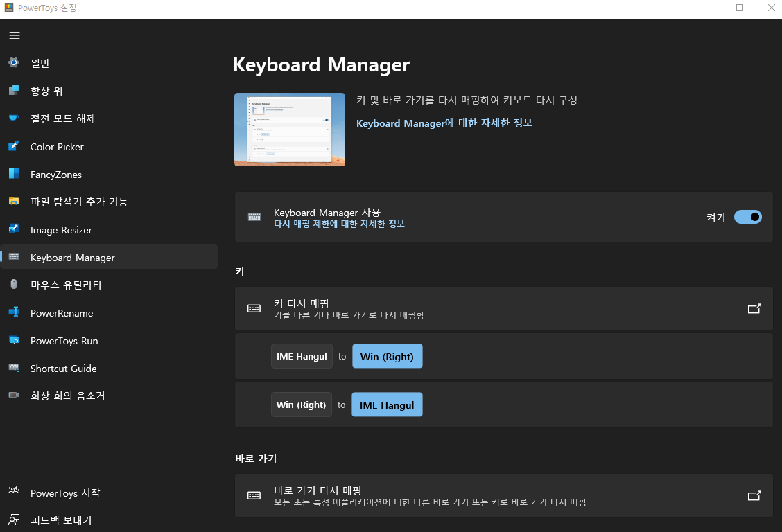Select 화상 회의 음소거 page

click(109, 396)
